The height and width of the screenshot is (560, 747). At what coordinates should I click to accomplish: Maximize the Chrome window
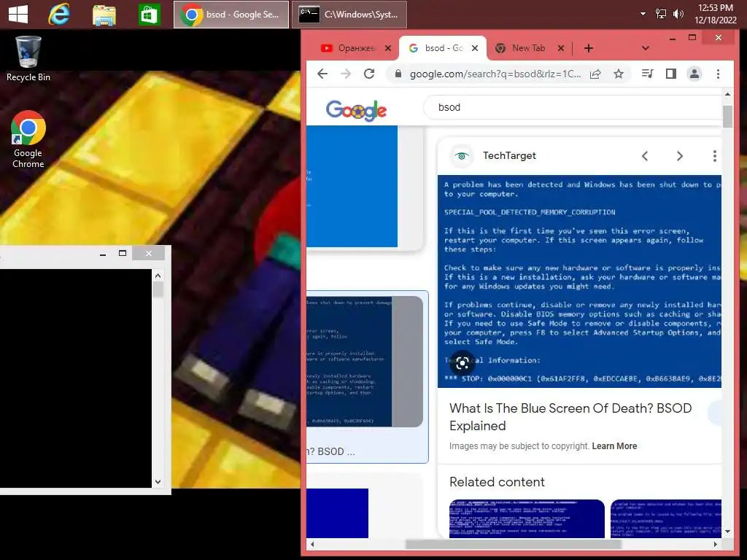pyautogui.click(x=692, y=38)
